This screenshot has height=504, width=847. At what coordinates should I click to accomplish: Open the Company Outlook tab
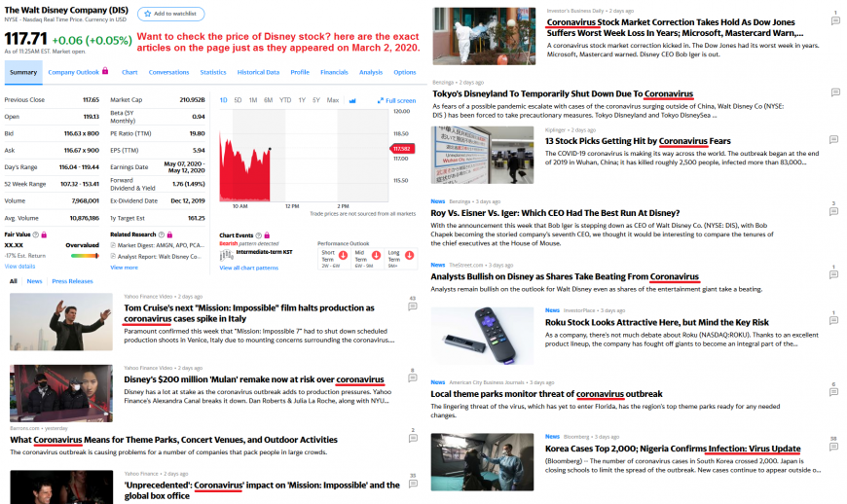click(x=73, y=72)
